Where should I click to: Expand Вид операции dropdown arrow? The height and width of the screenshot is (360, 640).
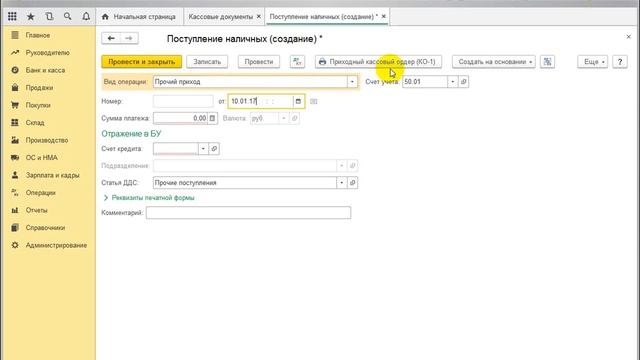pos(352,82)
